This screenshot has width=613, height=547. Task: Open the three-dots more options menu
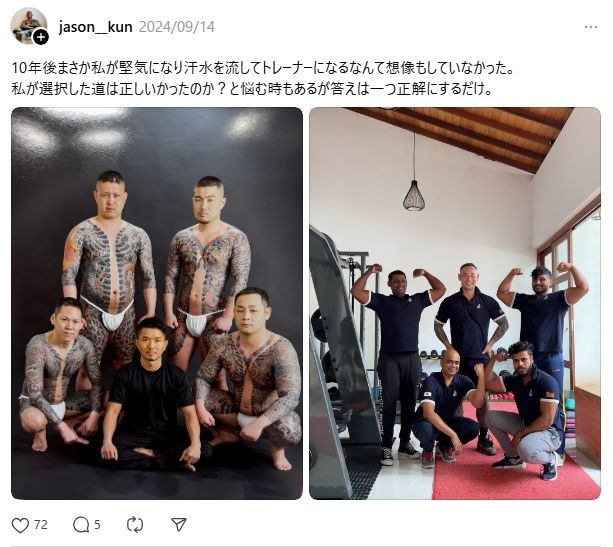pyautogui.click(x=591, y=27)
